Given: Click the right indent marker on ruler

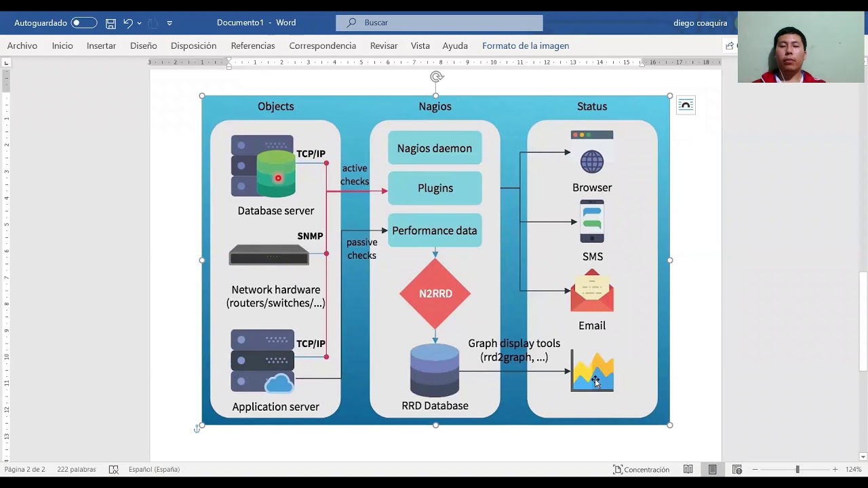Looking at the screenshot, I should pyautogui.click(x=642, y=64).
